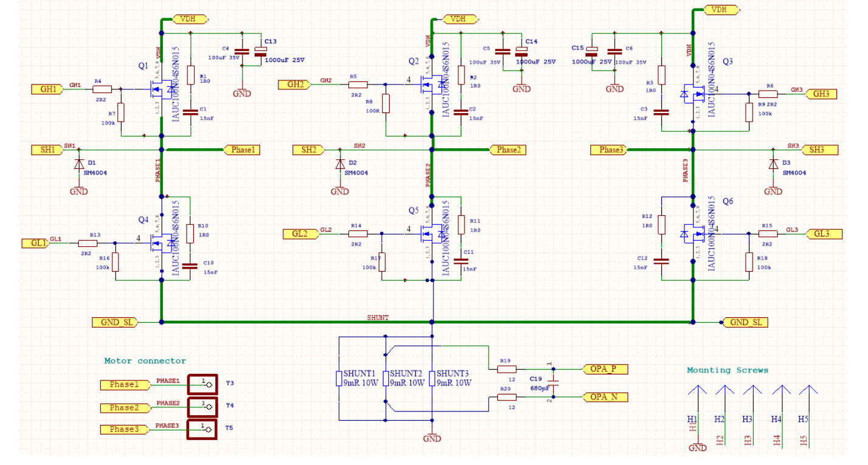Viewport: 868px width, 465px height.
Task: Click the Phase3 port left of Q3
Action: click(x=609, y=150)
